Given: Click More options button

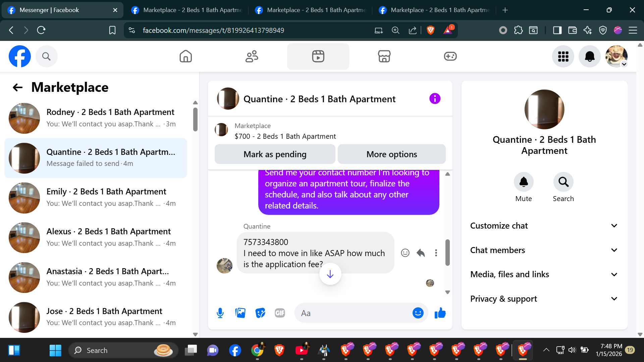Looking at the screenshot, I should coord(391,154).
